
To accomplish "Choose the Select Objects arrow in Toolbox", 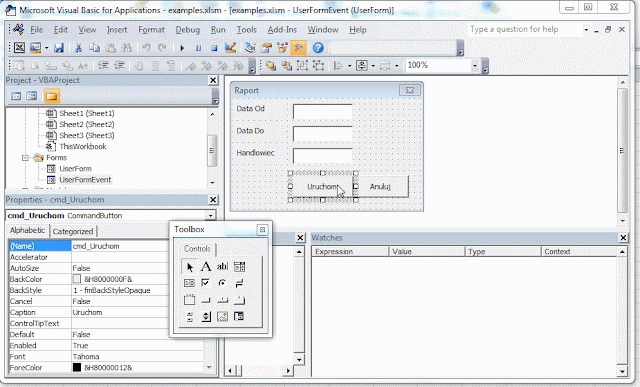I will point(189,267).
